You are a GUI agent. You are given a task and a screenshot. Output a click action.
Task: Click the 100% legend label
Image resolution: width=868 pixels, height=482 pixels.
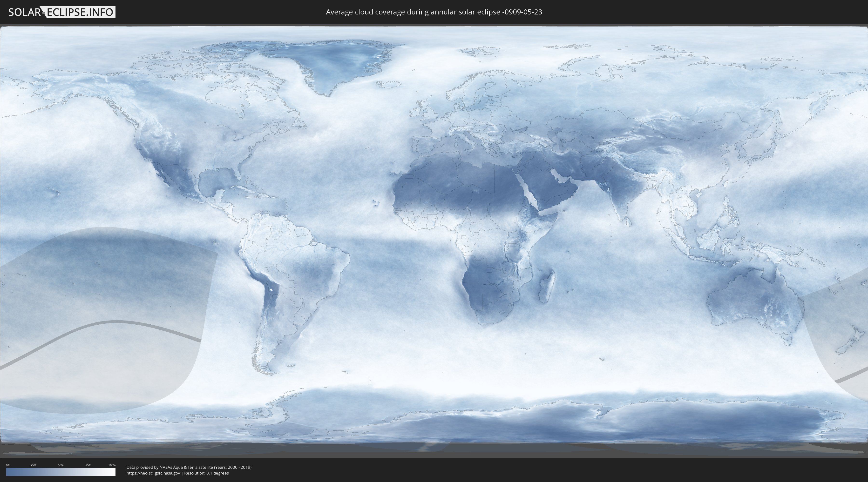coord(112,465)
